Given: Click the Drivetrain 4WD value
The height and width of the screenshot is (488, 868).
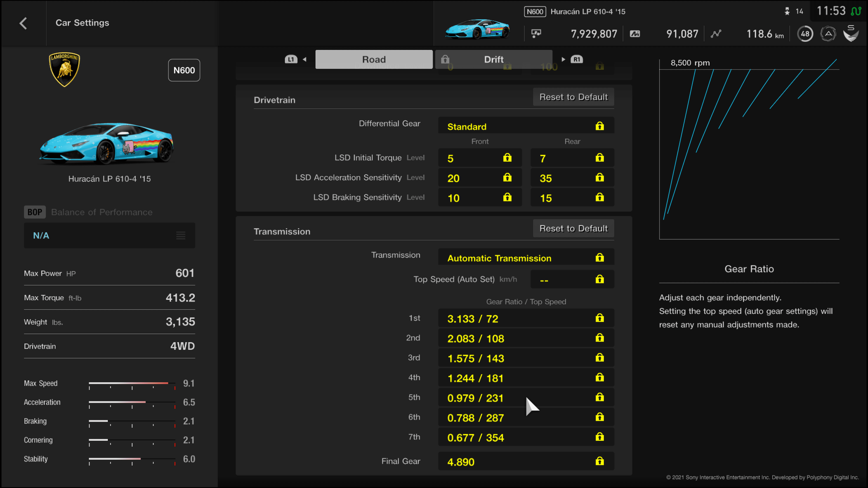Looking at the screenshot, I should pyautogui.click(x=182, y=346).
